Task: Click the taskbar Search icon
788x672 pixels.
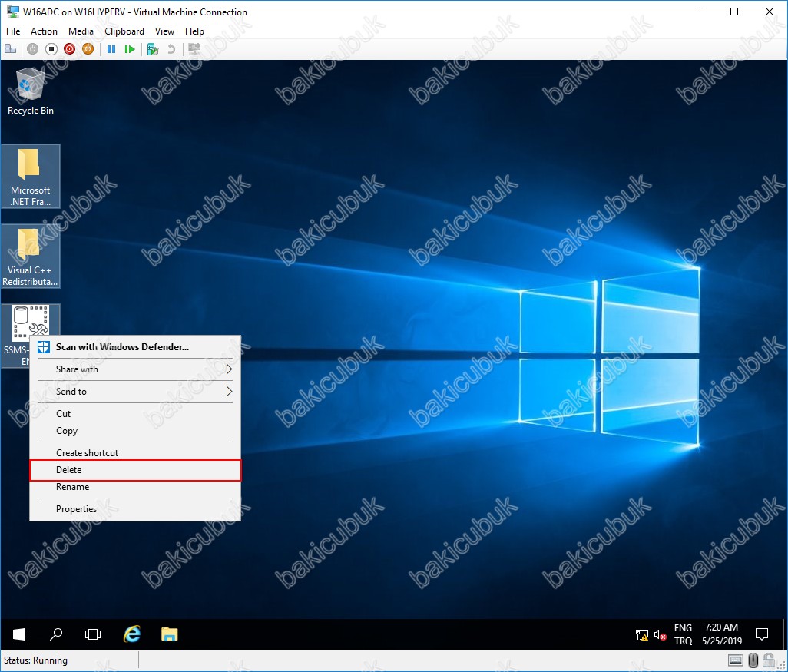Action: point(56,634)
